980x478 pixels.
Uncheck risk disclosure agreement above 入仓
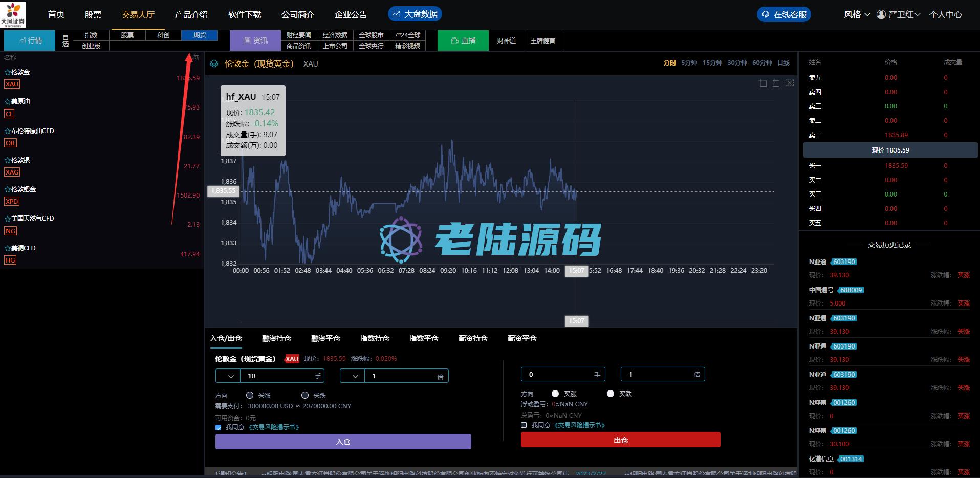219,427
